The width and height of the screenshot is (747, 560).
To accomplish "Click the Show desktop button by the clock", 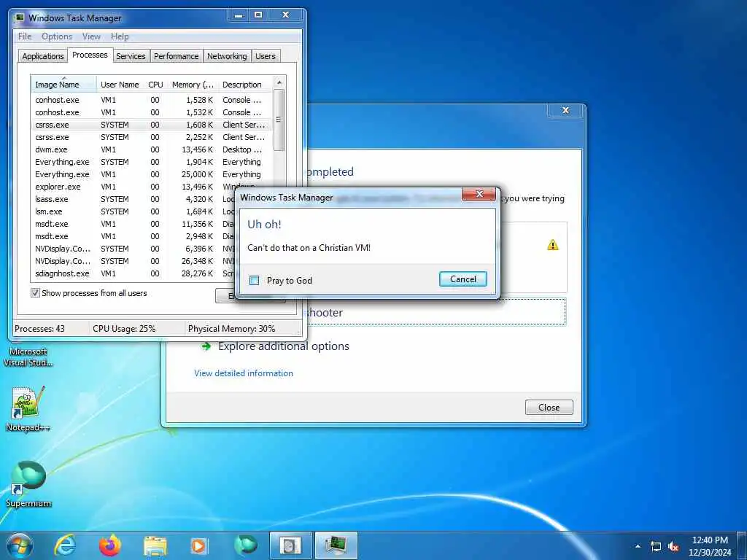I will point(742,546).
